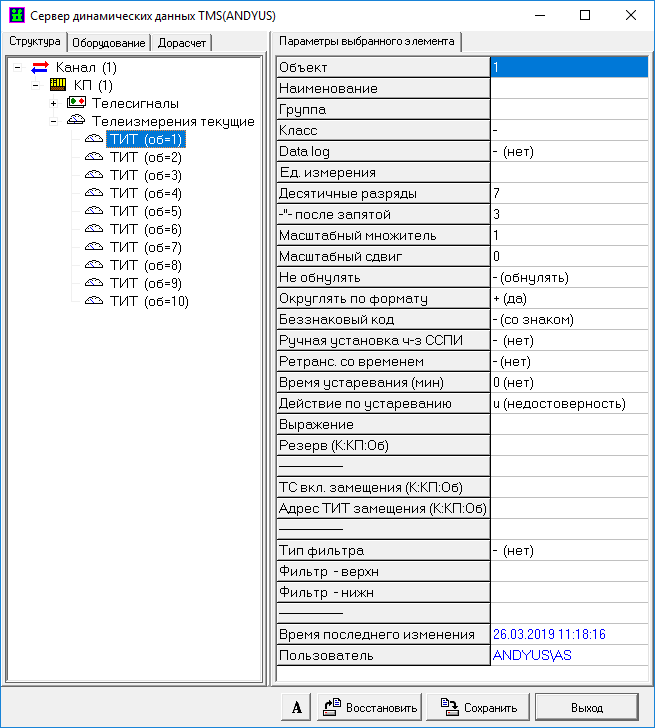Click the Восстановить button

371,707
